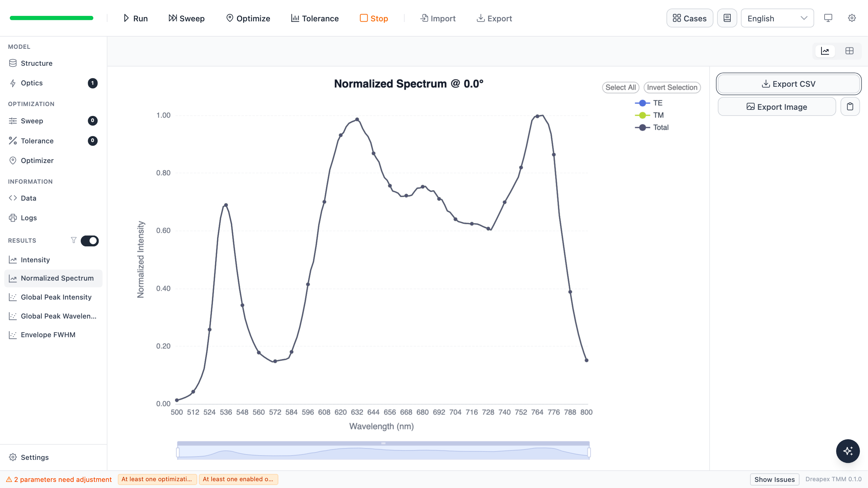Show the Intensity result

click(53, 260)
